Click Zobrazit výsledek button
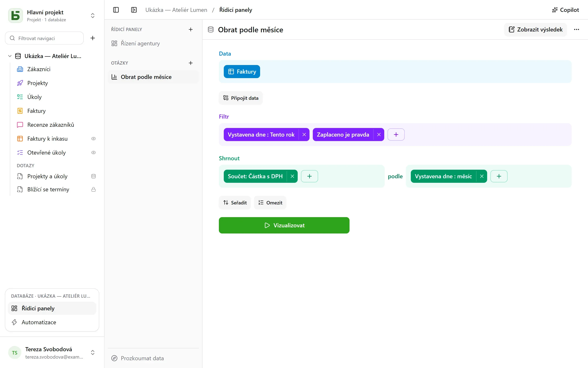Screen dimensions: 588x368 (x=535, y=29)
